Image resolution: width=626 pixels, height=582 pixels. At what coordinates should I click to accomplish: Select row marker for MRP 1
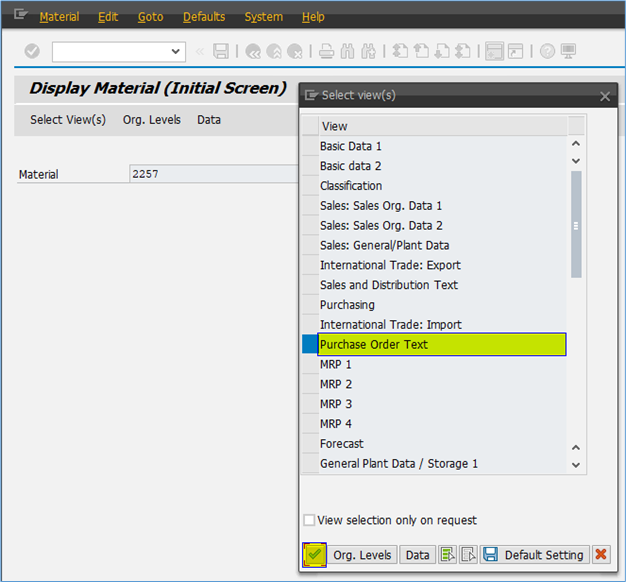pos(310,364)
